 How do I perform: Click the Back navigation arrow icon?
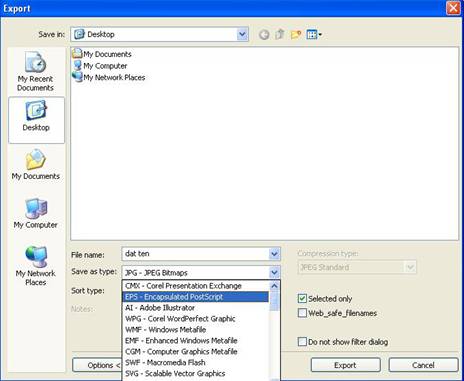pyautogui.click(x=264, y=34)
